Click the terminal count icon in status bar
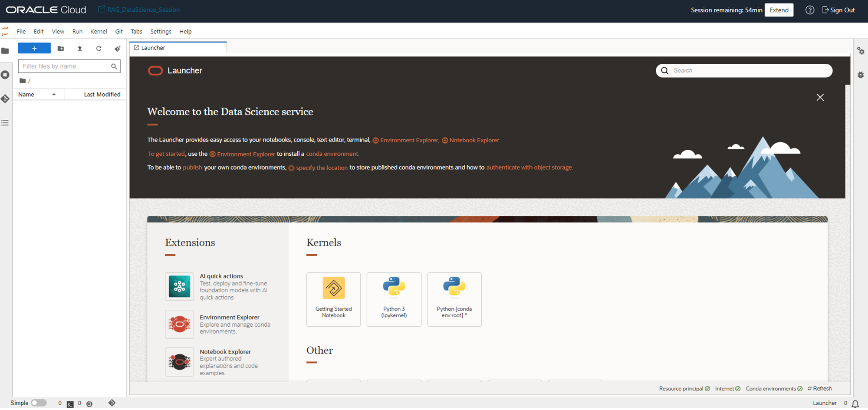 tap(70, 403)
